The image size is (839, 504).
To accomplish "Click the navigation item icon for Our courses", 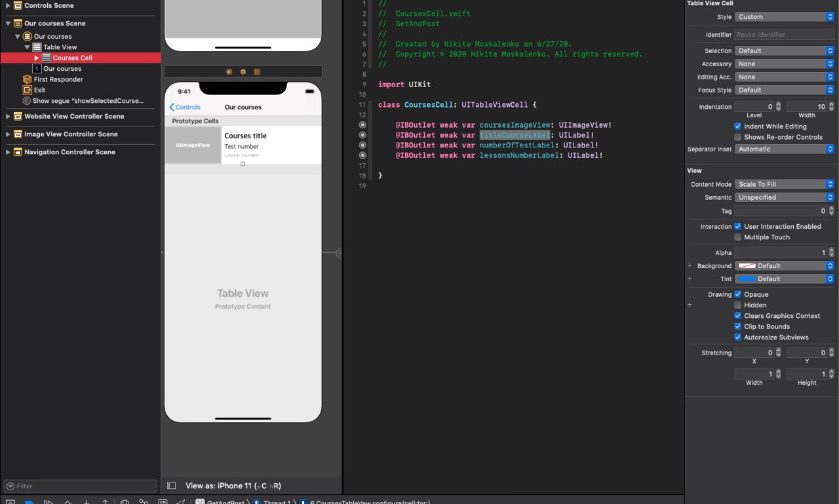I will [37, 68].
